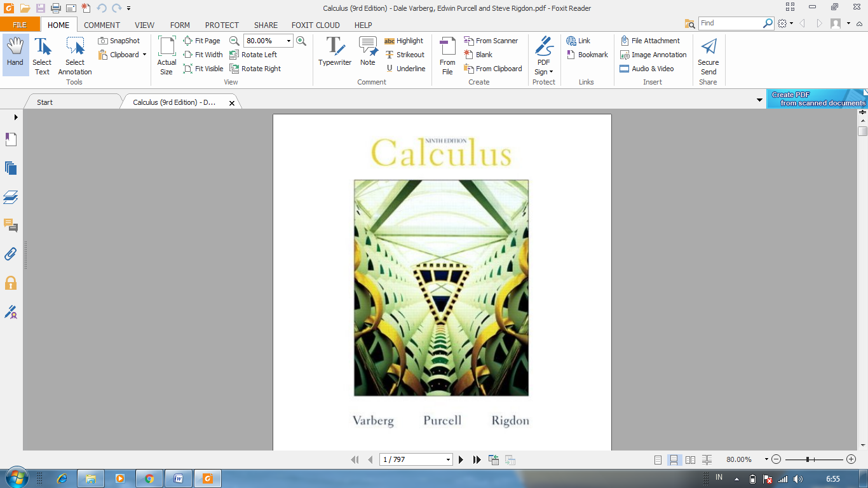Activate the Select Text tool

pos(42,55)
